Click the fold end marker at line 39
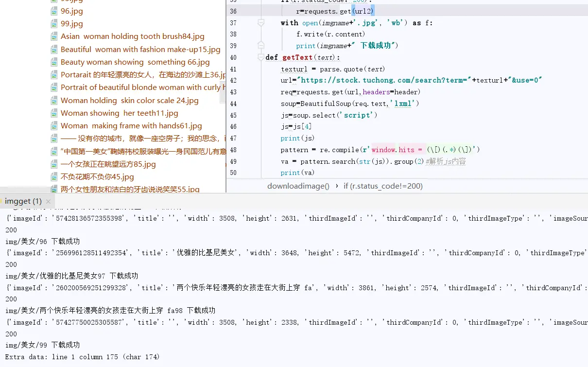The height and width of the screenshot is (367, 588). (261, 45)
